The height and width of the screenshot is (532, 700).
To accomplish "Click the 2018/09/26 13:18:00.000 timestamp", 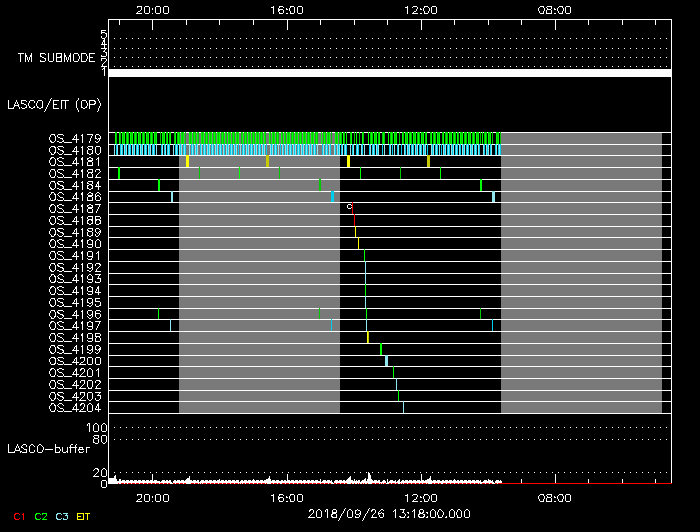I will [x=389, y=514].
